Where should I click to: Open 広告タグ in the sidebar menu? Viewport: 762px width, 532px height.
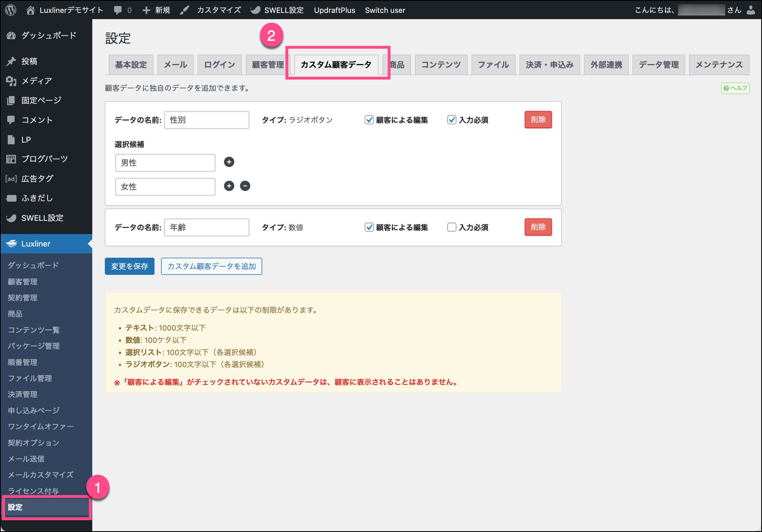click(x=37, y=179)
